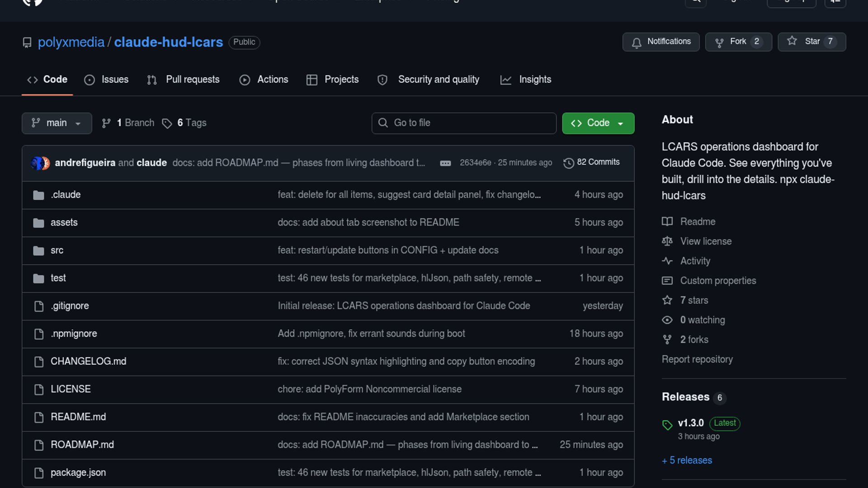Viewport: 868px width, 488px height.
Task: Open the main branch dropdown
Action: 57,123
